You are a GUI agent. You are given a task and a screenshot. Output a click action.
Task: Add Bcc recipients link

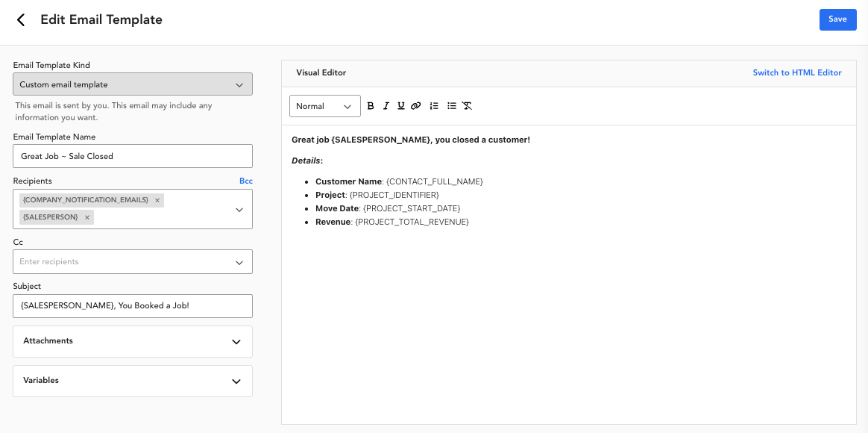pyautogui.click(x=246, y=181)
